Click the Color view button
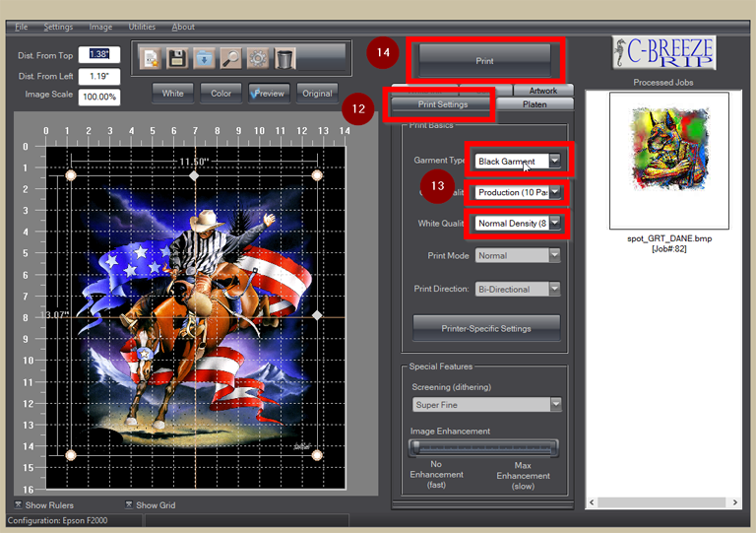 pyautogui.click(x=220, y=93)
